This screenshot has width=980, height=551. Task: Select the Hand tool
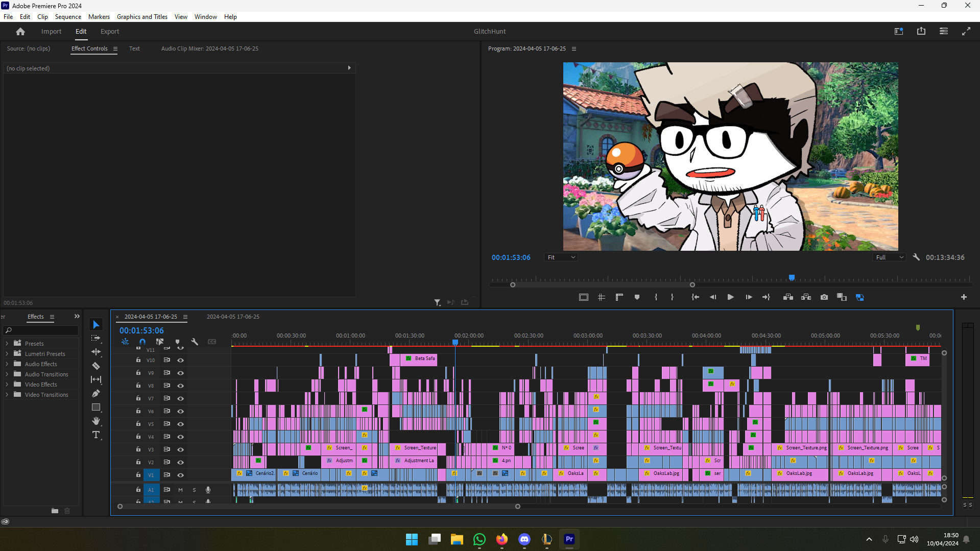pos(96,421)
